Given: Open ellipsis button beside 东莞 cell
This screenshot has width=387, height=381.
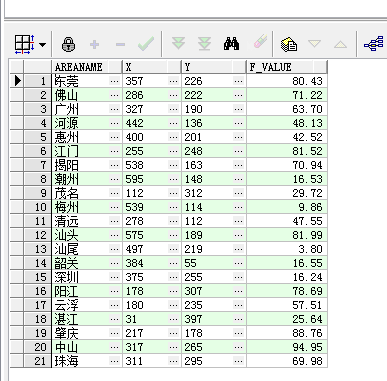Looking at the screenshot, I should click(x=114, y=81).
